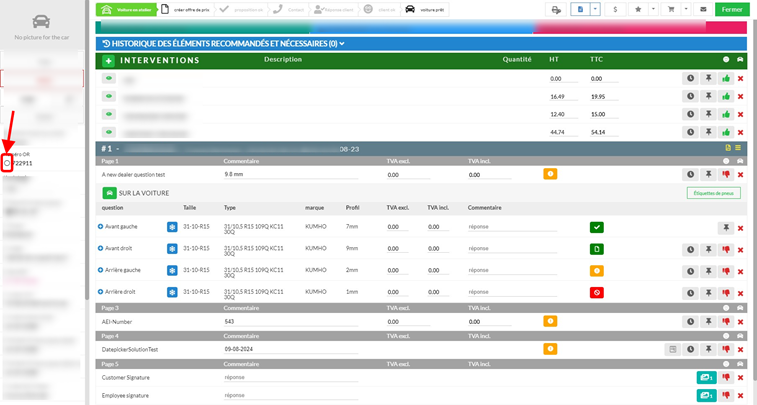Expand the Avant gauche tire row
This screenshot has width=757, height=405.
click(100, 226)
